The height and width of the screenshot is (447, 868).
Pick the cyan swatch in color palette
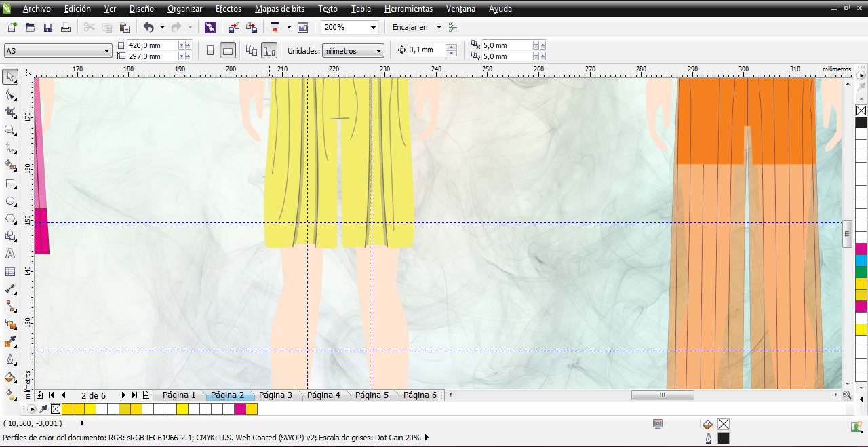click(861, 260)
